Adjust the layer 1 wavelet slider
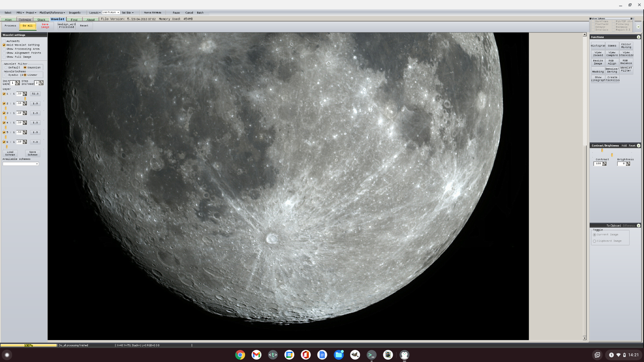This screenshot has height=362, width=644. 25,99
